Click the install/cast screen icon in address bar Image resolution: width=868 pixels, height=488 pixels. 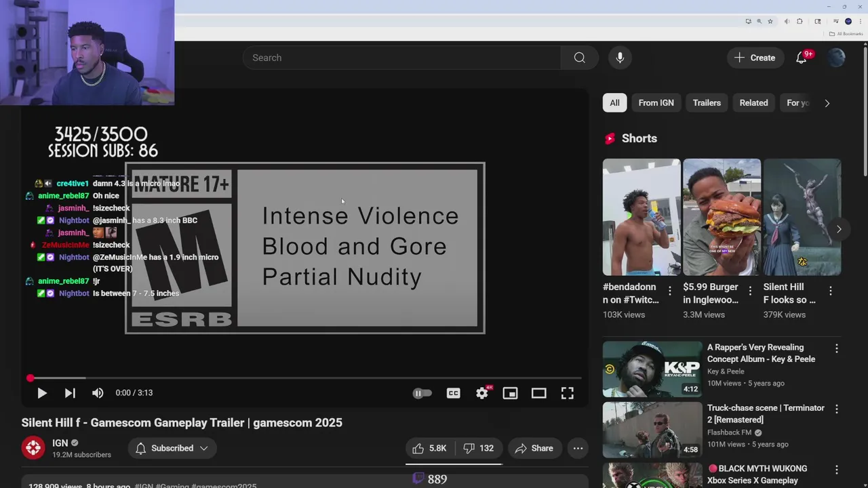[749, 22]
